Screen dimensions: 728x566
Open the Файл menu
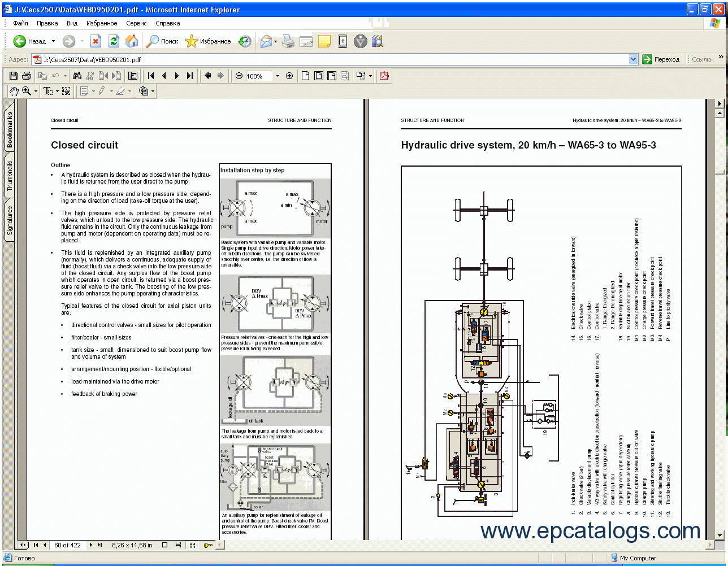(20, 23)
